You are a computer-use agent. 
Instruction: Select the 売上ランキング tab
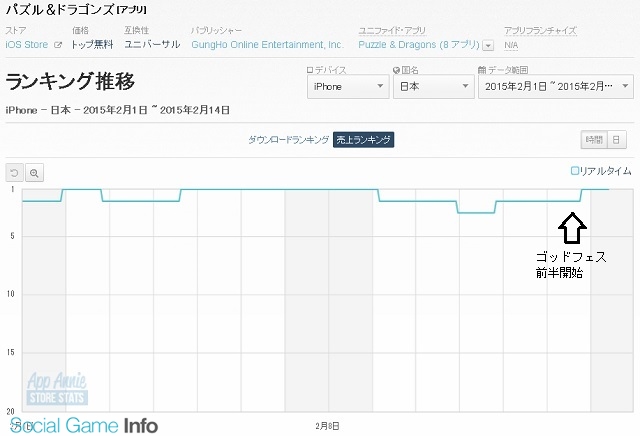[363, 139]
